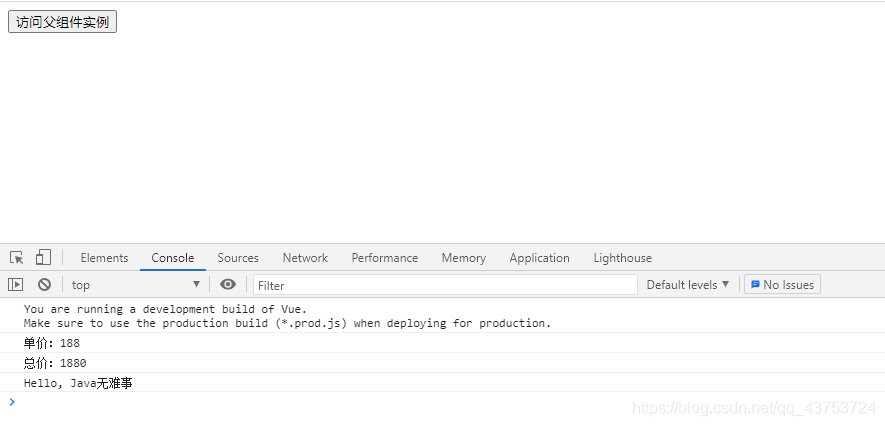Image resolution: width=885 pixels, height=426 pixels.
Task: Switch to the Elements tab
Action: point(104,258)
